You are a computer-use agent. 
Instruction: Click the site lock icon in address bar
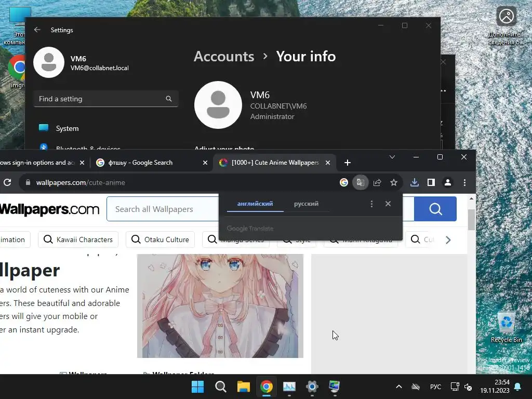(x=28, y=182)
